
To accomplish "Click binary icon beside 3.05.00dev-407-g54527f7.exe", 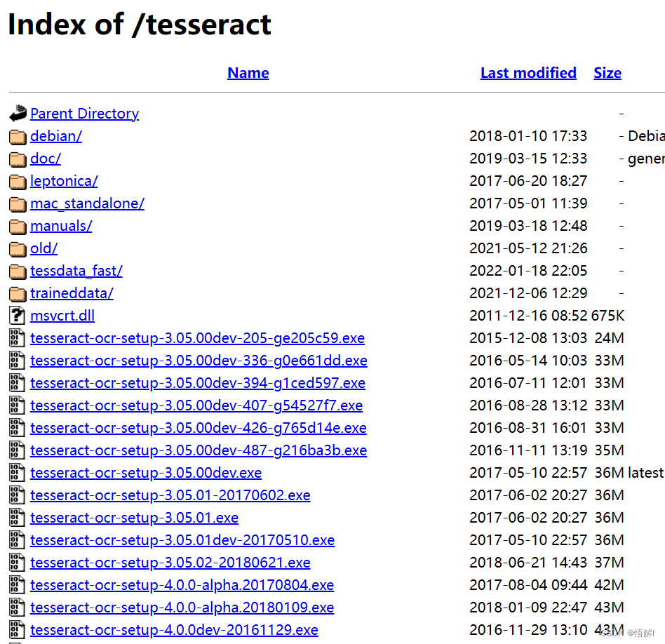I will (x=17, y=405).
